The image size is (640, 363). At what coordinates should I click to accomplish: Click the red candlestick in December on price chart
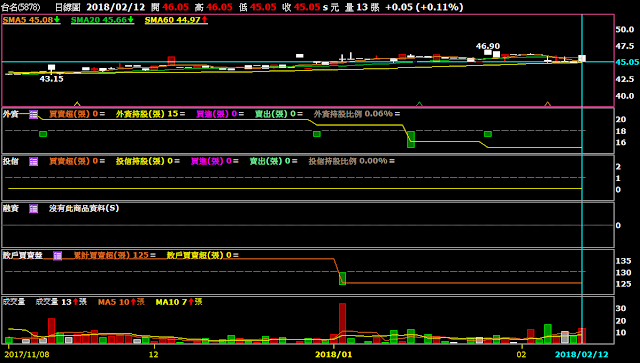(x=171, y=61)
